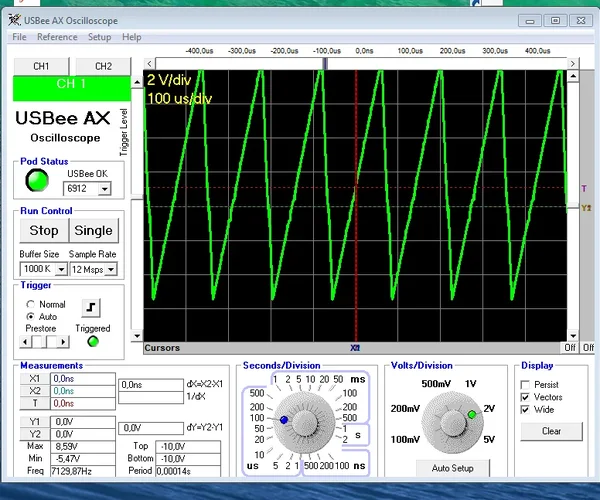Click the trigger level down arrow
The image size is (600, 500).
click(x=137, y=336)
